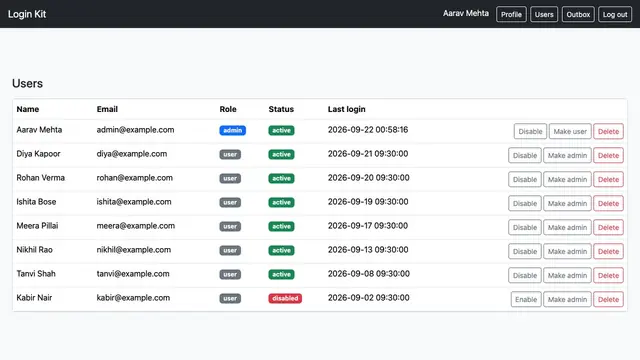Viewport: 640px width, 360px height.
Task: Select the nikhil@example.com email cell
Action: [133, 250]
